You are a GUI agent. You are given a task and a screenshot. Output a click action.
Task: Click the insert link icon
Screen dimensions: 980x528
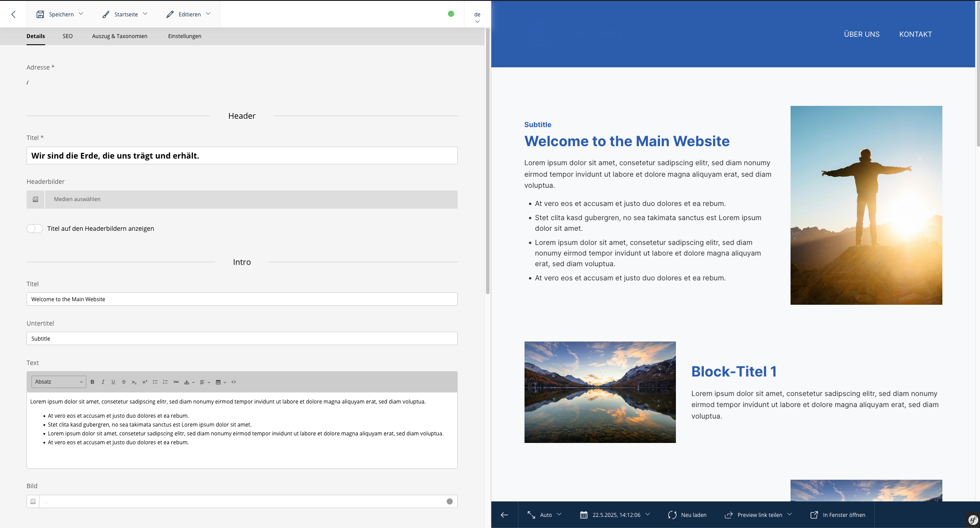(176, 382)
